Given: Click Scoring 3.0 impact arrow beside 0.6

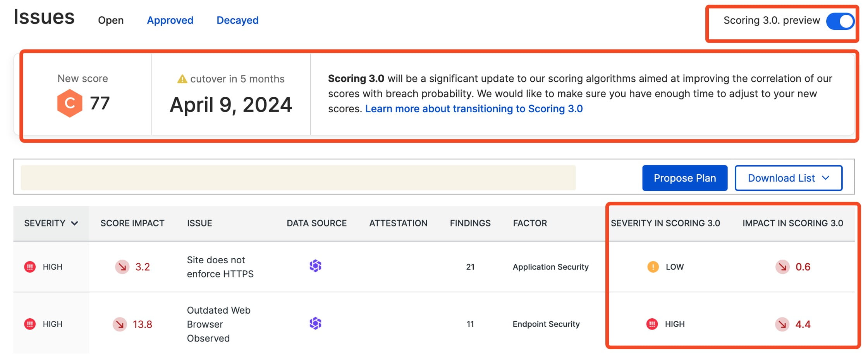Looking at the screenshot, I should point(782,267).
